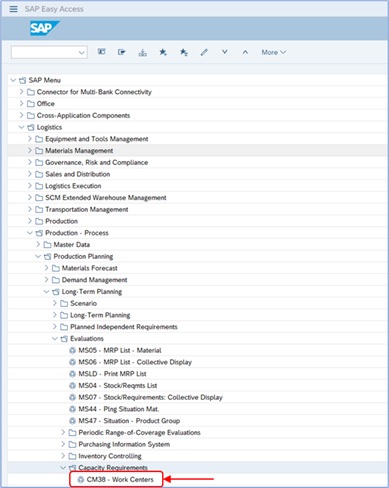389x488 pixels.
Task: Click the transaction command input field
Action: (49, 52)
